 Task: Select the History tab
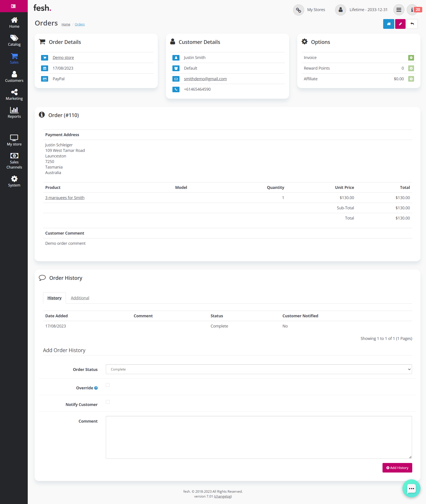[54, 298]
